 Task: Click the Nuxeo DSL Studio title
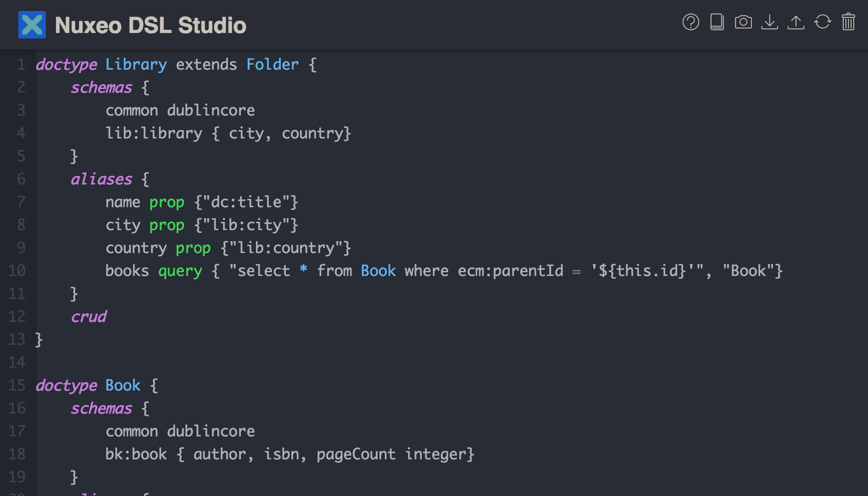(150, 25)
